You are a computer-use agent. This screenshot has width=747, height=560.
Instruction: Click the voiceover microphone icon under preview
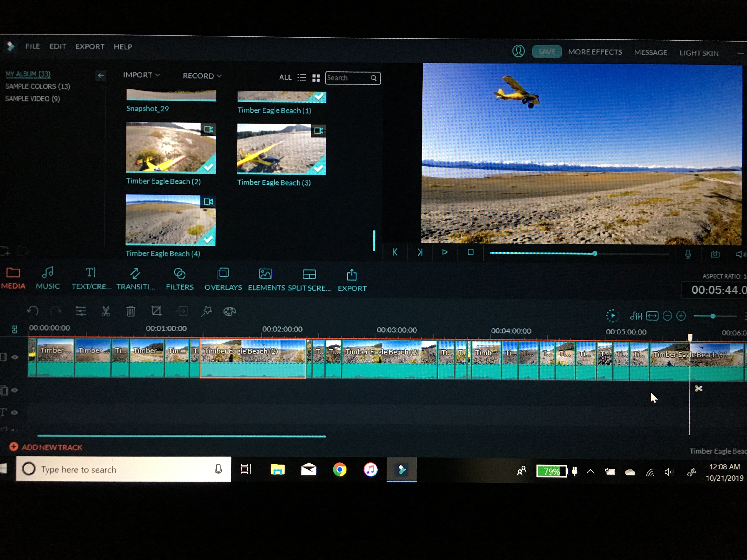[688, 254]
